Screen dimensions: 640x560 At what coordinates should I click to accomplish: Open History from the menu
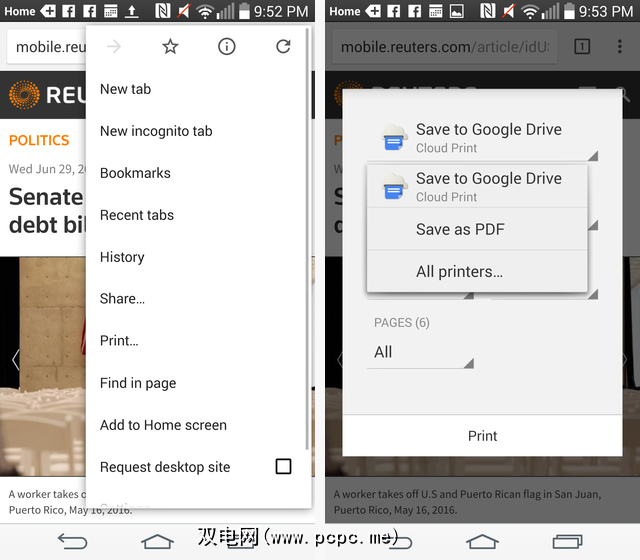click(x=122, y=257)
